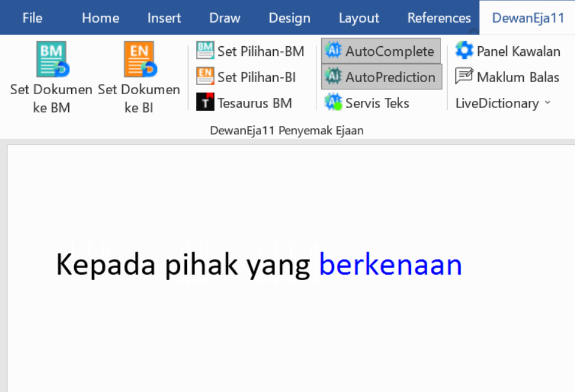575x392 pixels.
Task: Click the Tesaurus BM thesaurus icon
Action: click(x=204, y=102)
